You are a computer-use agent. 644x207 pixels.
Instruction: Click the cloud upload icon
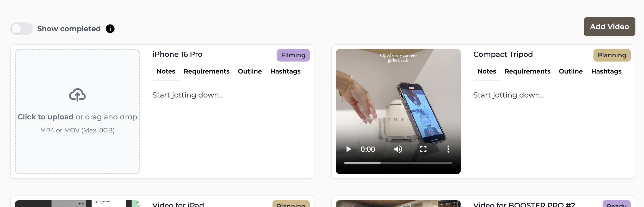77,95
